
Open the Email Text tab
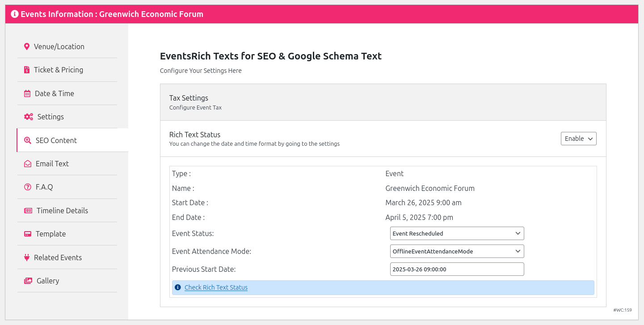(67, 164)
